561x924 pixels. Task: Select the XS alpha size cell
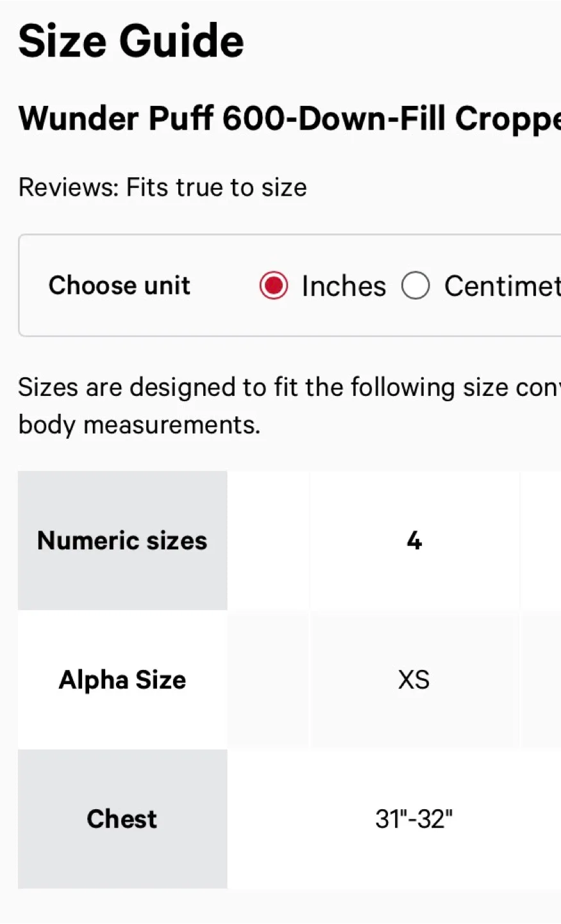414,680
